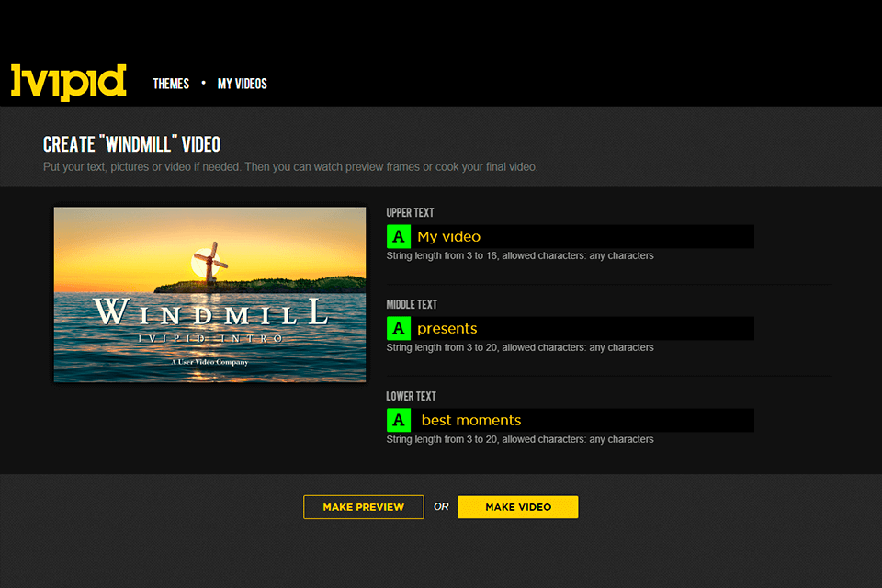Screen dimensions: 882x588
Task: Open the character style picker for 'presents'
Action: pyautogui.click(x=398, y=328)
